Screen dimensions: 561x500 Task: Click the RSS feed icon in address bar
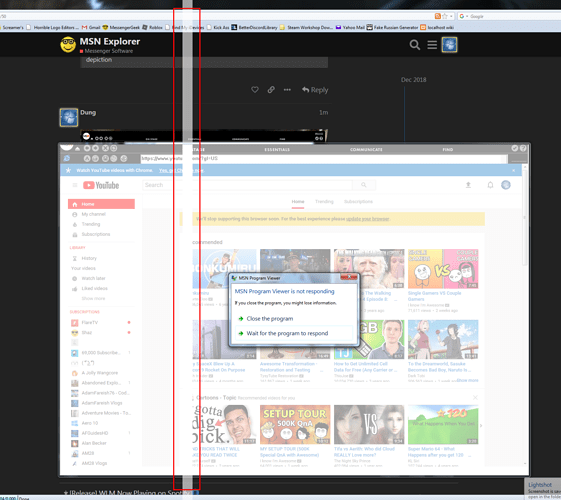[438, 16]
